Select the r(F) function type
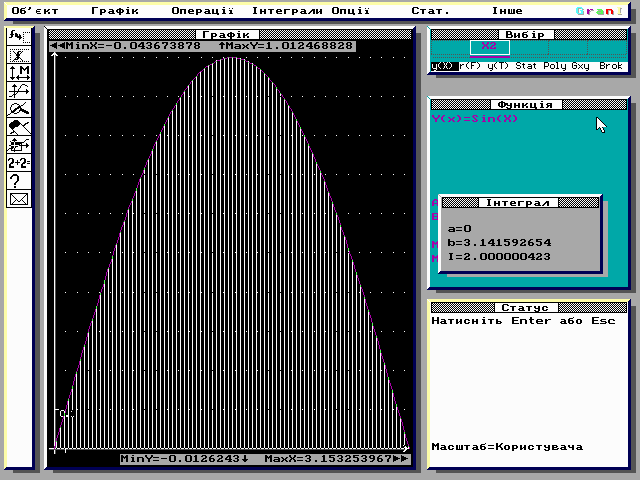 [x=470, y=66]
